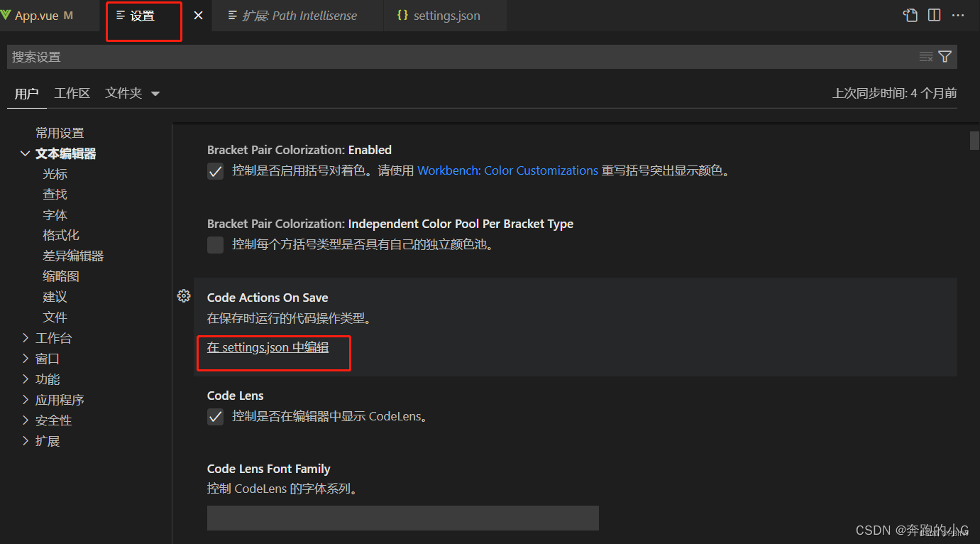This screenshot has width=980, height=544.
Task: Select 差异编辑器 in the settings tree
Action: 73,256
